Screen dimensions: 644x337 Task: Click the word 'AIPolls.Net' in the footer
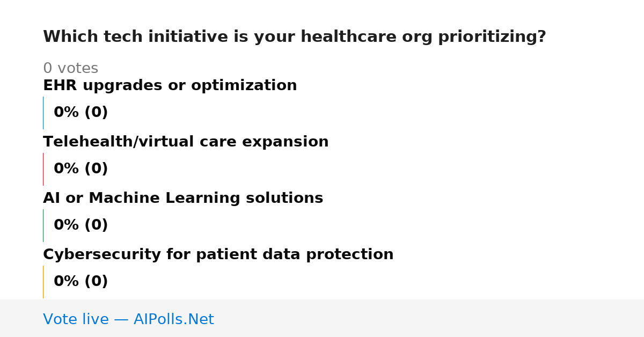[173, 319]
